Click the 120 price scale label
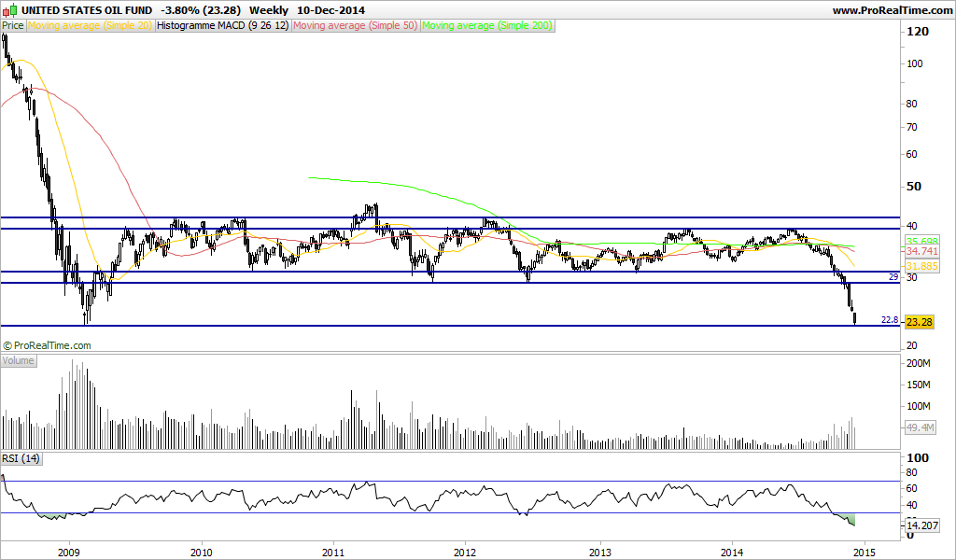This screenshot has height=560, width=956. (919, 32)
